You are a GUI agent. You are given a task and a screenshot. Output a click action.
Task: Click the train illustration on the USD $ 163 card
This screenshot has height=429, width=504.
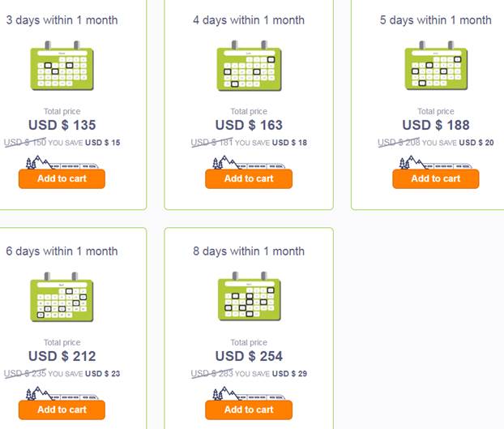[249, 162]
